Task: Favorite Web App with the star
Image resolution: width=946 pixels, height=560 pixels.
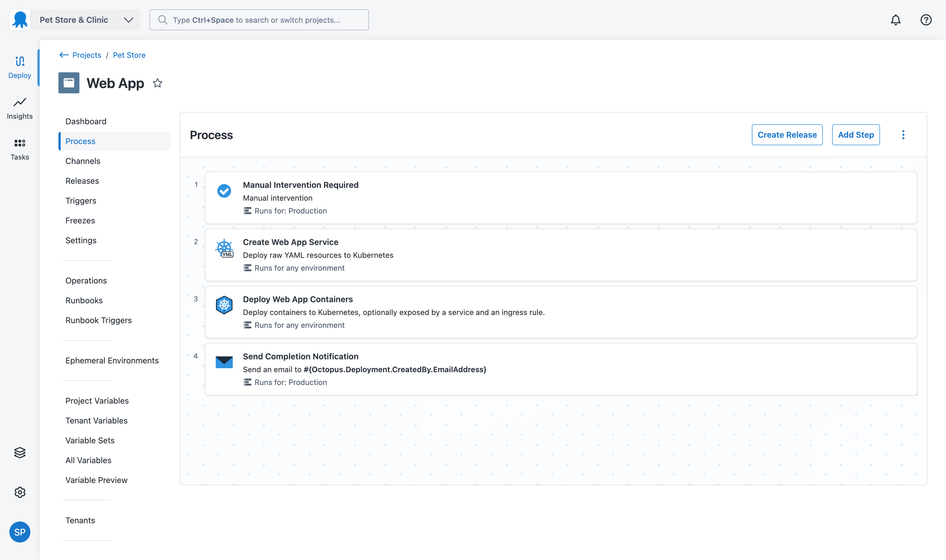Action: [x=157, y=83]
